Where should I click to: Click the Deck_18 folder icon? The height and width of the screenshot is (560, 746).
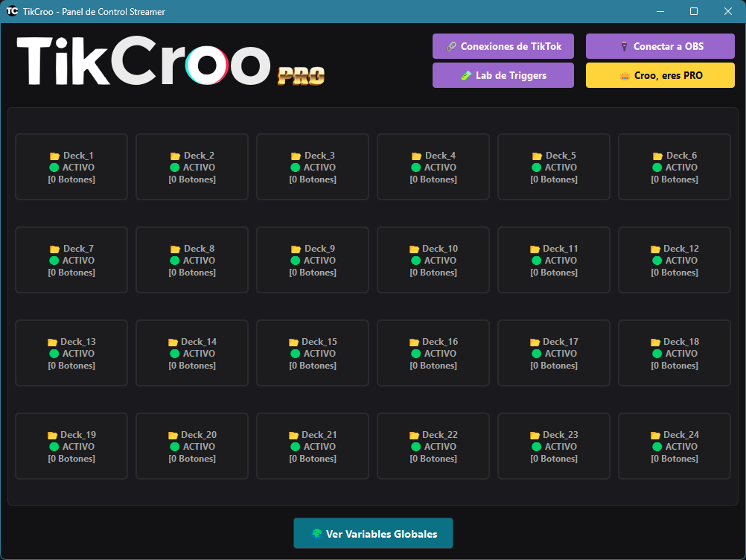click(x=655, y=342)
